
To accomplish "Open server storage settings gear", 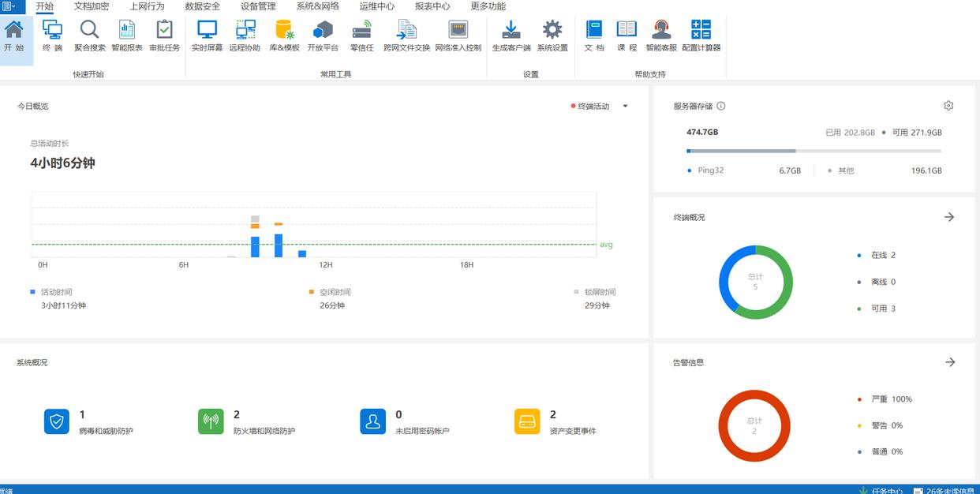I will [948, 106].
